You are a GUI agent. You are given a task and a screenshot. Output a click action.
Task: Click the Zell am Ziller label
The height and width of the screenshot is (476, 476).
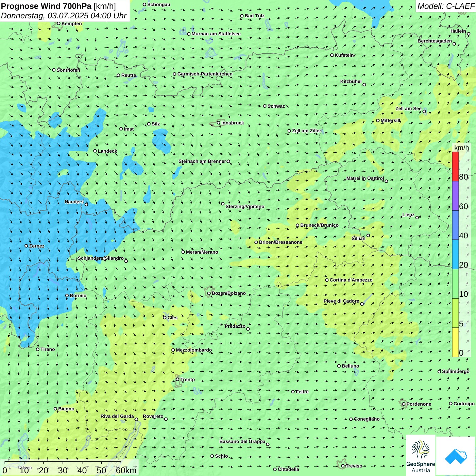[x=306, y=131]
